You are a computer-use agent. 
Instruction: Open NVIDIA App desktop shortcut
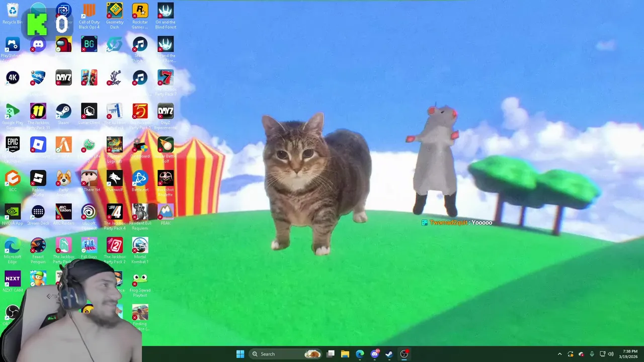(x=13, y=215)
